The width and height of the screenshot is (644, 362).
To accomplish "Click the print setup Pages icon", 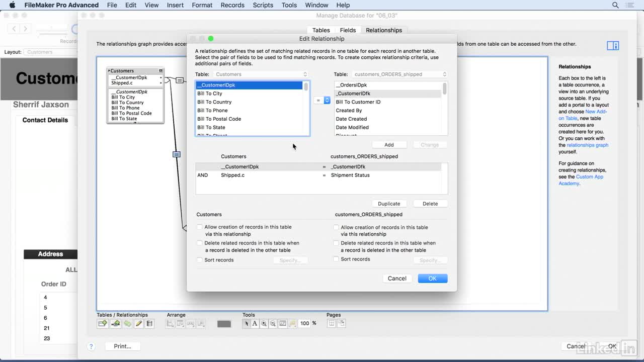I will click(342, 323).
